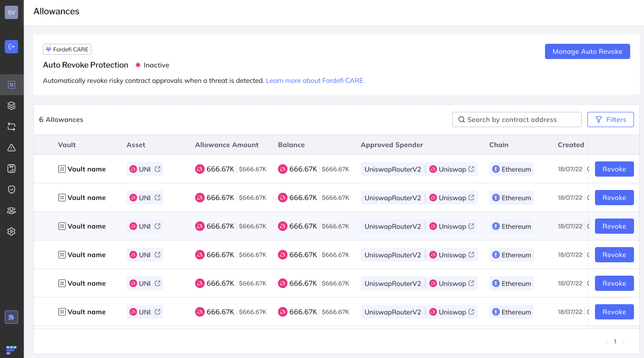Open external link icon for fifth row UNI asset
The width and height of the screenshot is (644, 358).
point(158,283)
